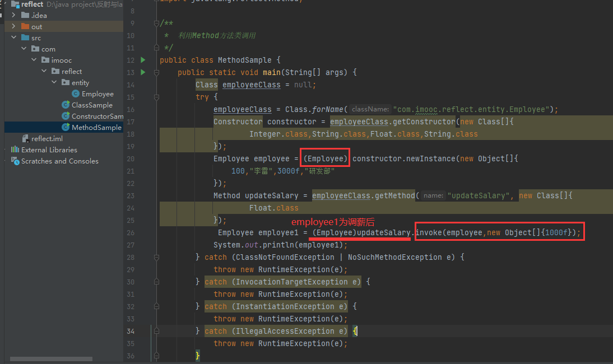613x364 pixels.
Task: Select the com package in tree
Action: coord(48,49)
